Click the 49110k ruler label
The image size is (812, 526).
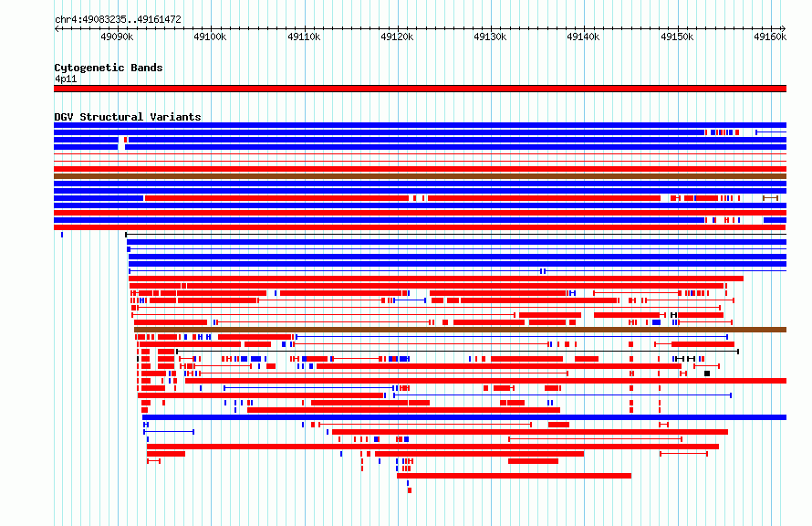click(x=304, y=37)
